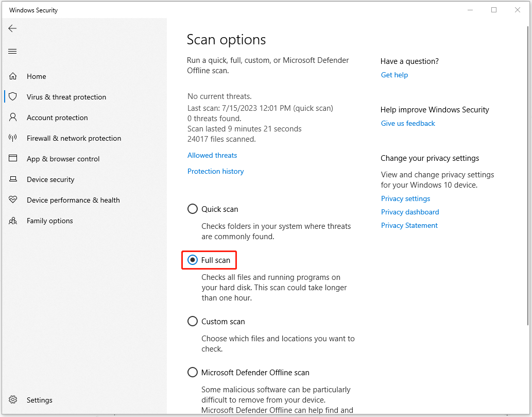Click the shield icon for Virus protection

pos(13,97)
